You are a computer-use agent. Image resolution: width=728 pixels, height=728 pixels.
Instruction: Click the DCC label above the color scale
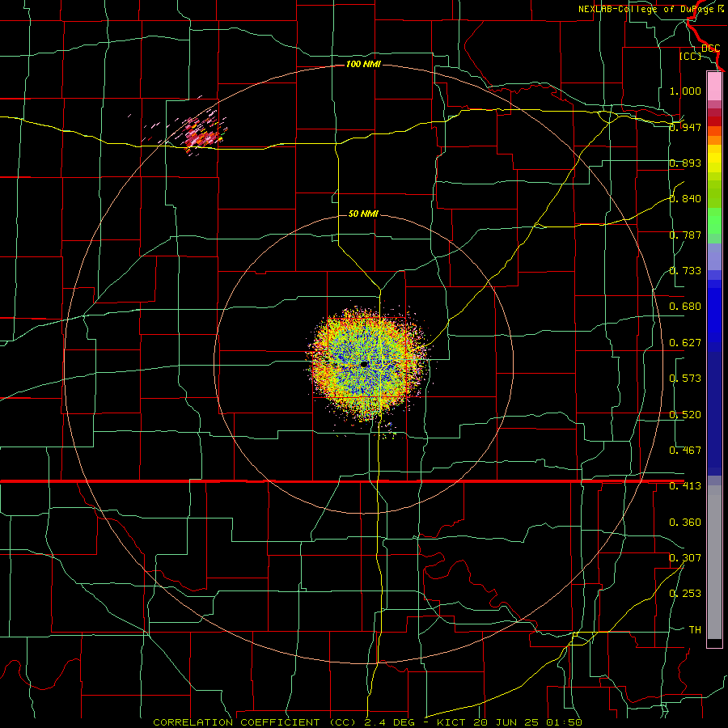pyautogui.click(x=710, y=49)
